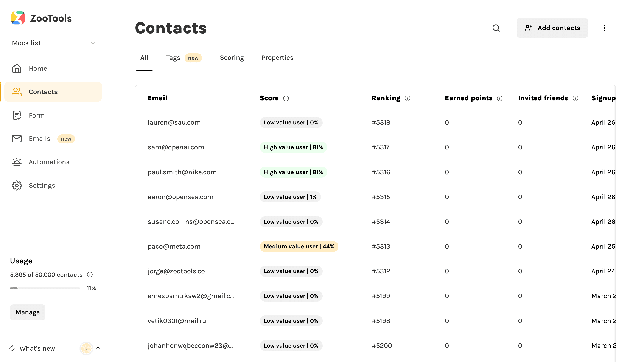Screen dimensions: 644x362
Task: Open contact jorge@zootools.co
Action: (176, 271)
